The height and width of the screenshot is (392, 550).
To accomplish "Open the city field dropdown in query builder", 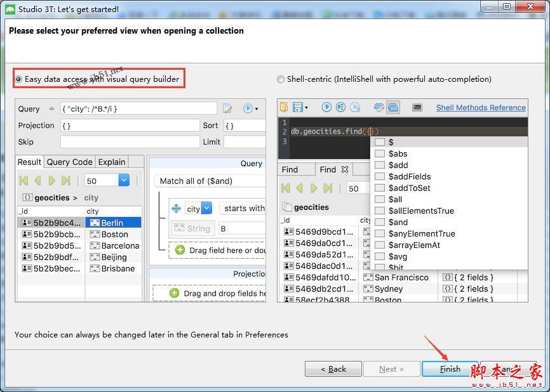I will tap(207, 208).
